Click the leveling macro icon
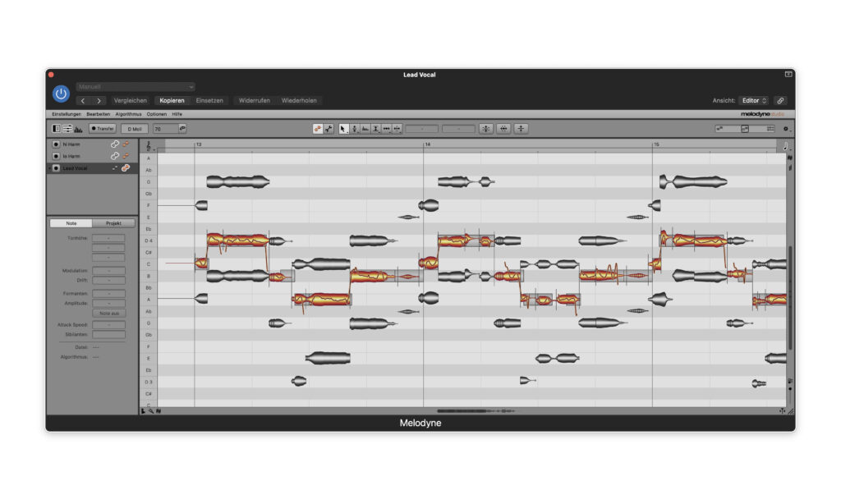The image size is (841, 504). pos(520,129)
